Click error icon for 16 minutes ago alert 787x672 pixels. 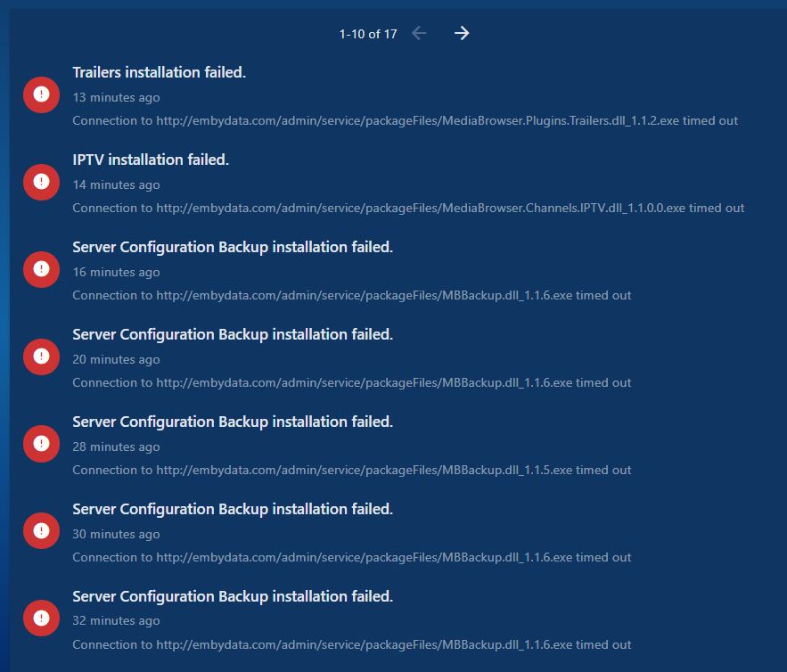41,269
